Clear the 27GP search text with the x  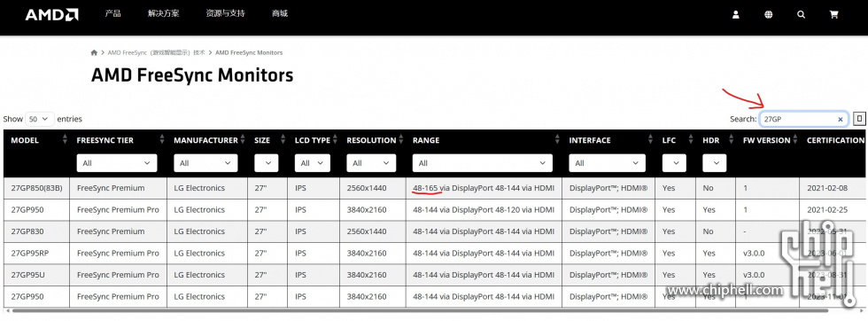[x=840, y=119]
